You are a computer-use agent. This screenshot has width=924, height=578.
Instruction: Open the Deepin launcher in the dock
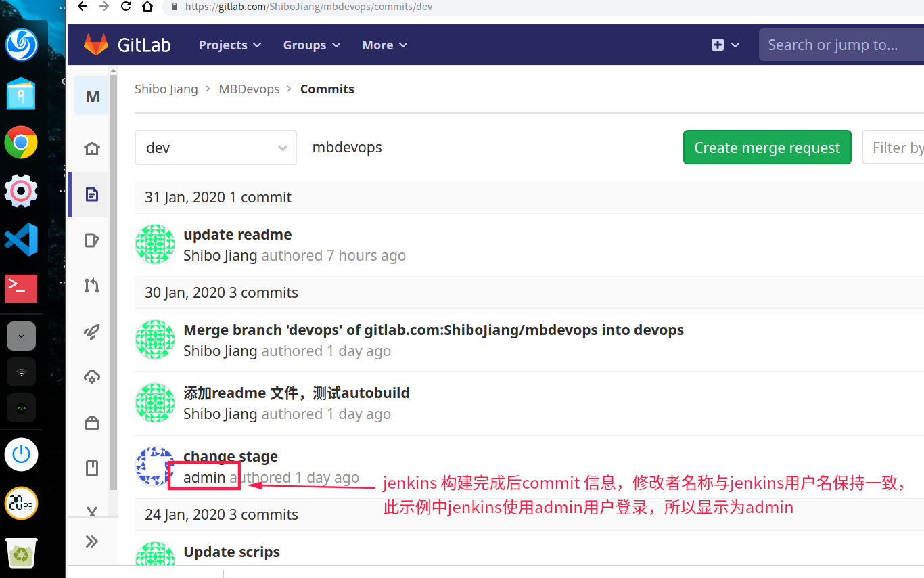pos(22,44)
